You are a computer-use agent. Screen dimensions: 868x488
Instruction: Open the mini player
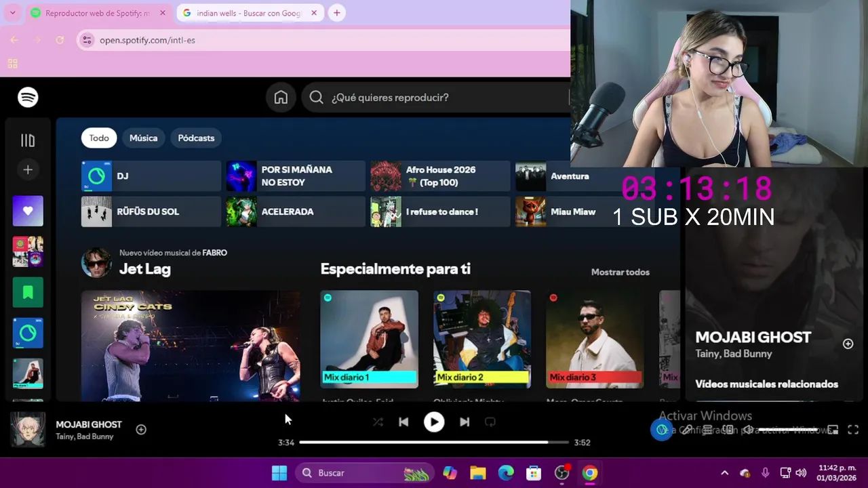pyautogui.click(x=833, y=430)
